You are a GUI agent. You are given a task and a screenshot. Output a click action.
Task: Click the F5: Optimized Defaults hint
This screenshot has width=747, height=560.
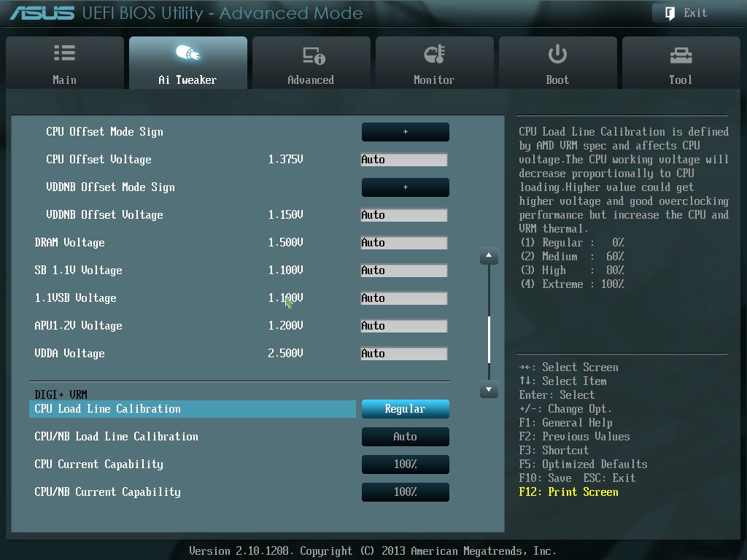(x=583, y=464)
